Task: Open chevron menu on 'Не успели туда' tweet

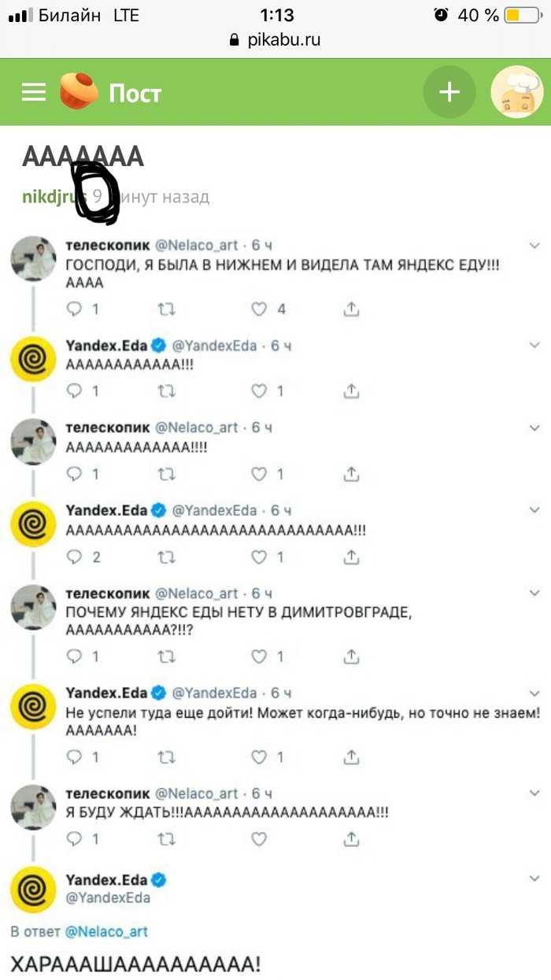Action: pos(534,693)
